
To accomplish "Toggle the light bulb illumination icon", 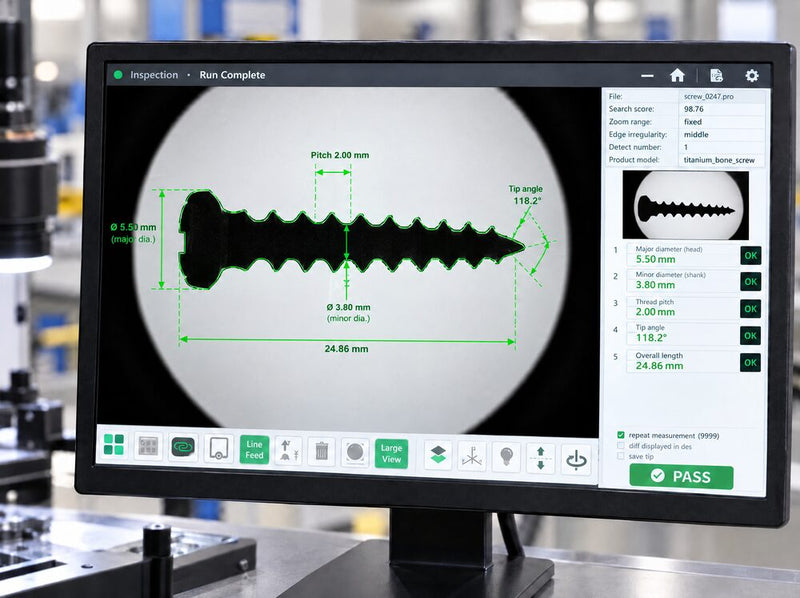I will point(506,457).
